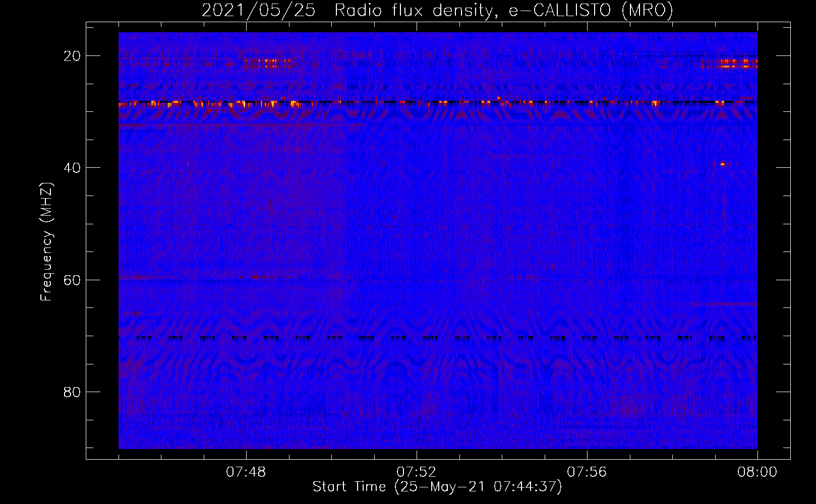Screen dimensions: 816x504
Task: Click the 07:48 time tick label
Action: 246,472
